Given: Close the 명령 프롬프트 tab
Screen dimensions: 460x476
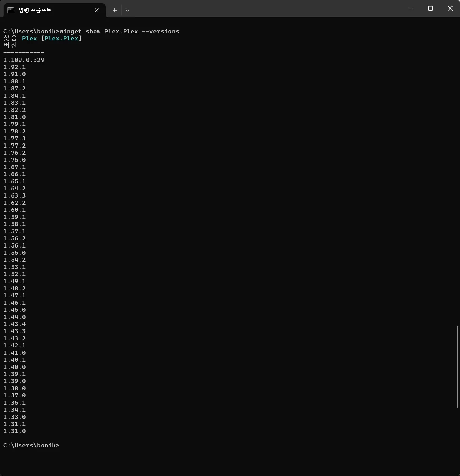Looking at the screenshot, I should 97,10.
